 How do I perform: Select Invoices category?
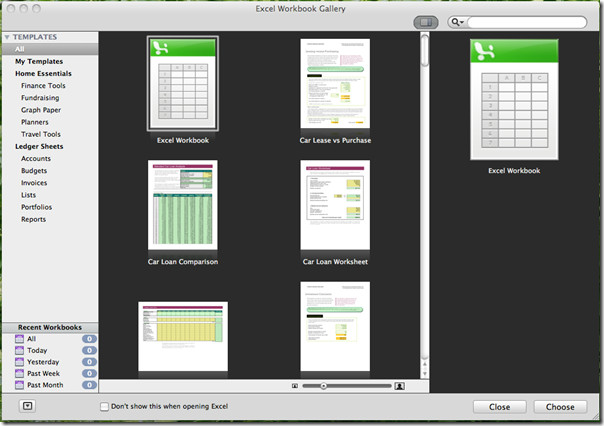pyautogui.click(x=34, y=183)
